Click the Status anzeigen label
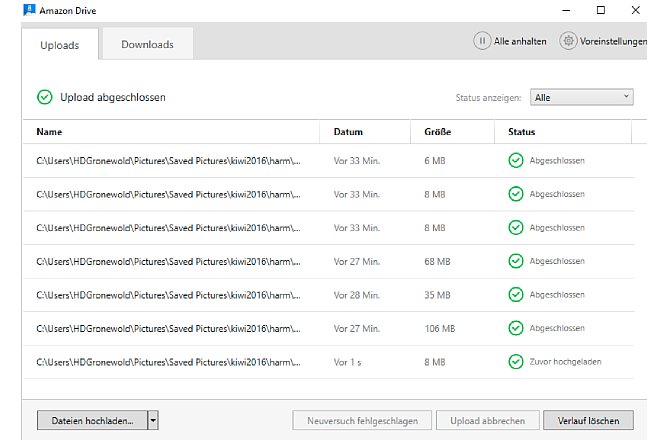Image resolution: width=668 pixels, height=440 pixels. pyautogui.click(x=488, y=98)
